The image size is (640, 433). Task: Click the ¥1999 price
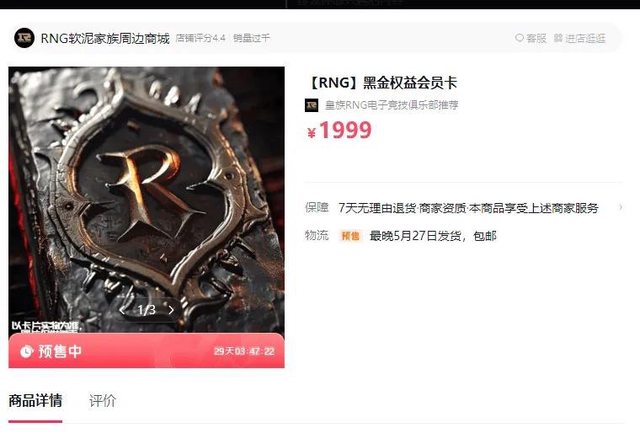(339, 131)
